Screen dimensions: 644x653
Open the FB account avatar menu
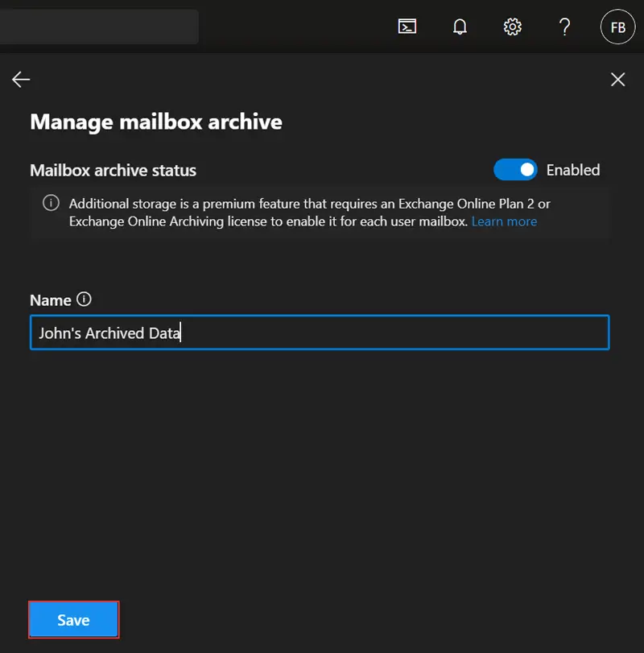pos(617,27)
